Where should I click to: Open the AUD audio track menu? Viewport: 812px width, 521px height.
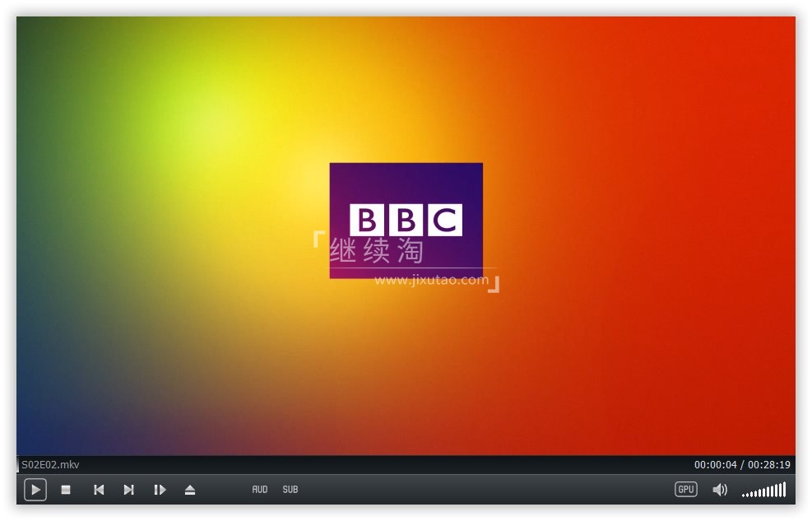pyautogui.click(x=260, y=490)
